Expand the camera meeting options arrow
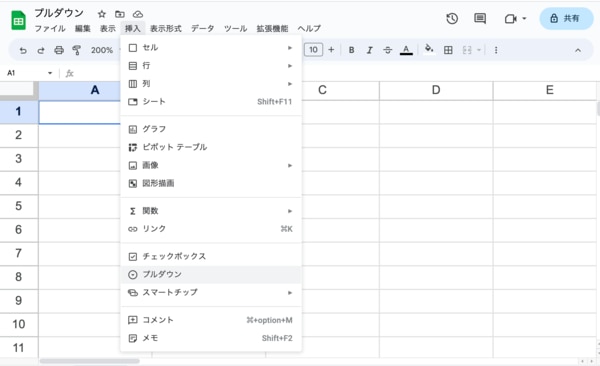 click(x=524, y=18)
